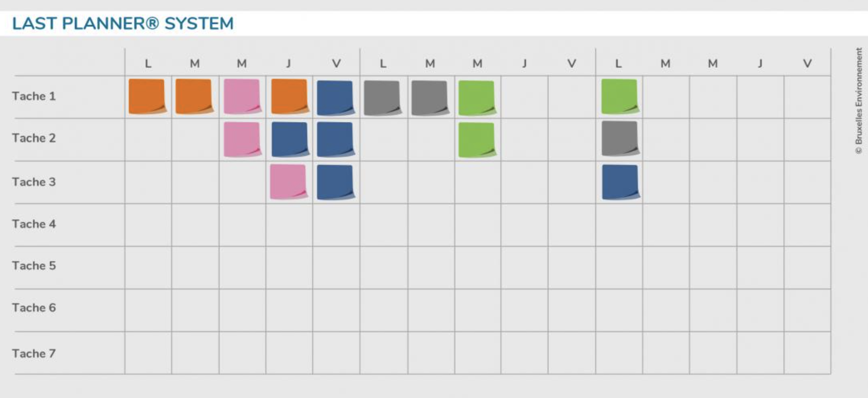Image resolution: width=868 pixels, height=398 pixels.
Task: Click the LAST PLANNER® SYSTEM title
Action: [123, 23]
